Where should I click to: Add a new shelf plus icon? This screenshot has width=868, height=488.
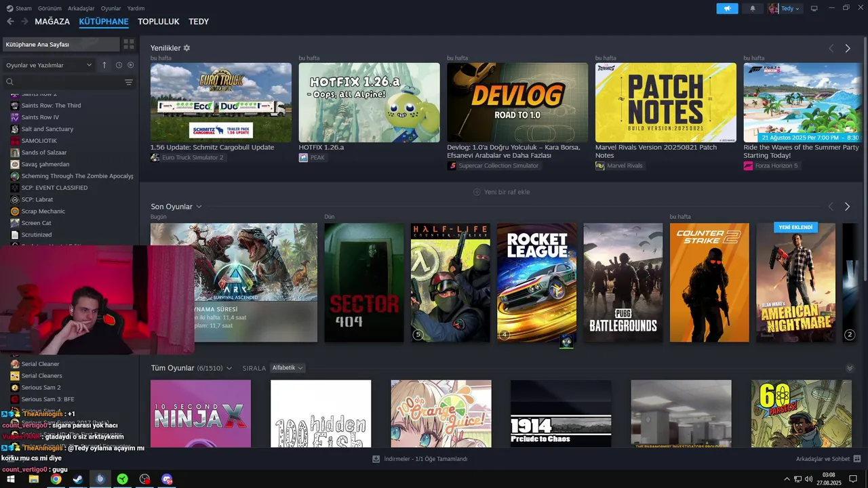(477, 192)
